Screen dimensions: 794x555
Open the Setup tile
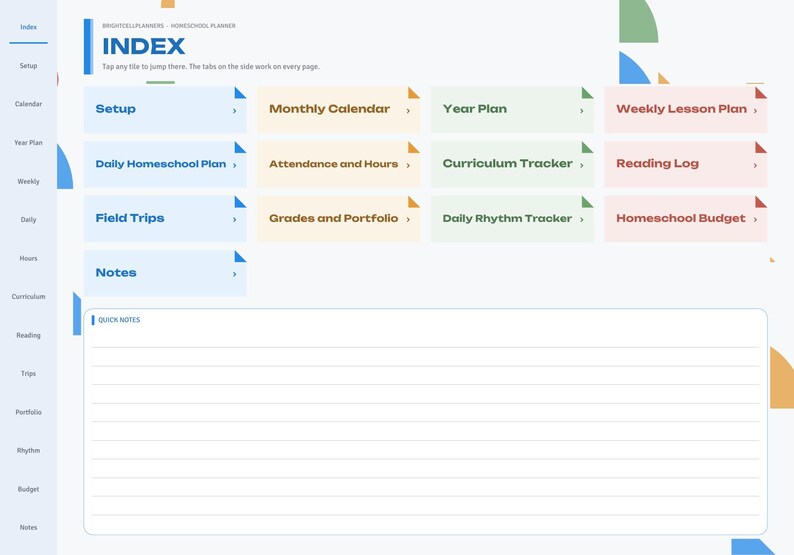tap(165, 109)
